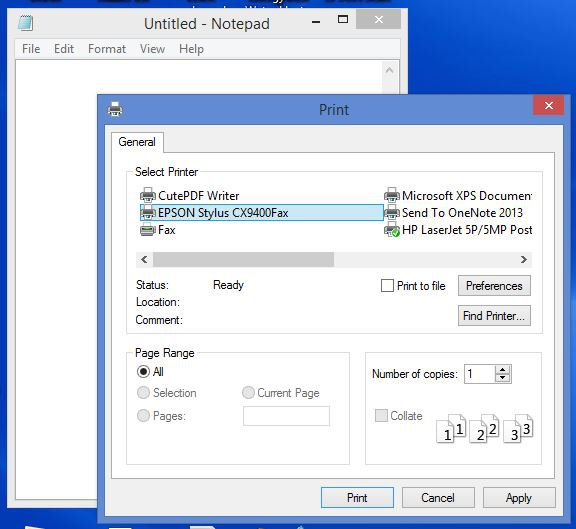Screen dimensions: 576x529
Task: Maximize the Notepad window
Action: click(x=343, y=19)
